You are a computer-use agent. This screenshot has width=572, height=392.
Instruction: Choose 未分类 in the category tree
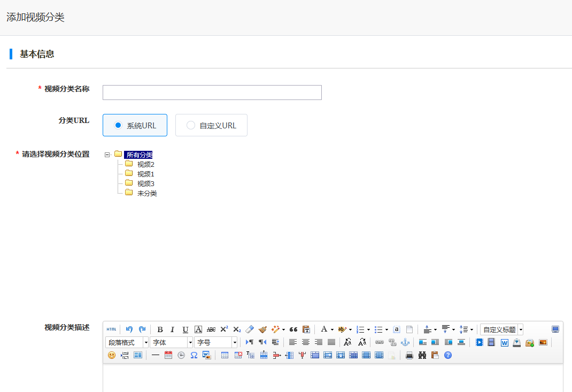[147, 193]
